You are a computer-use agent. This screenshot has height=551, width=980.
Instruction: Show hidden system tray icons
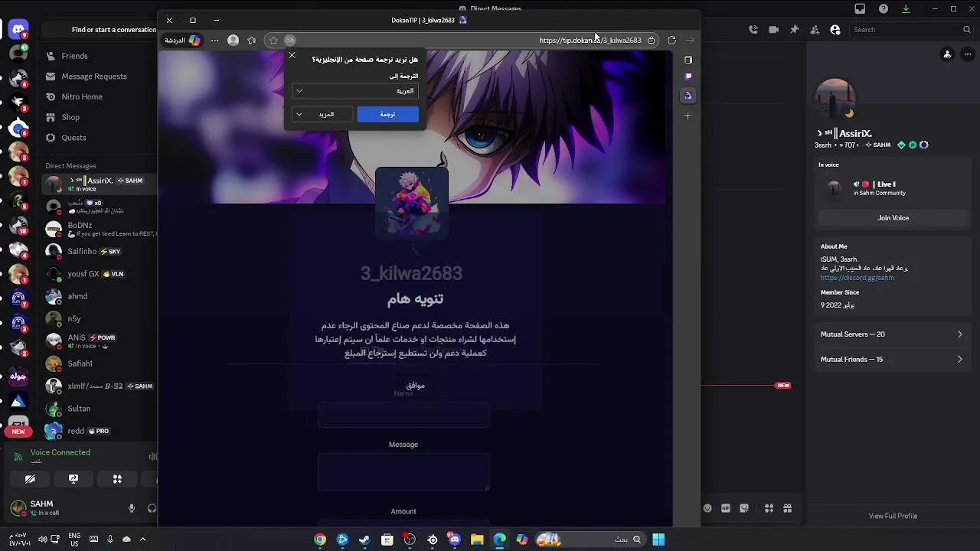pos(142,540)
